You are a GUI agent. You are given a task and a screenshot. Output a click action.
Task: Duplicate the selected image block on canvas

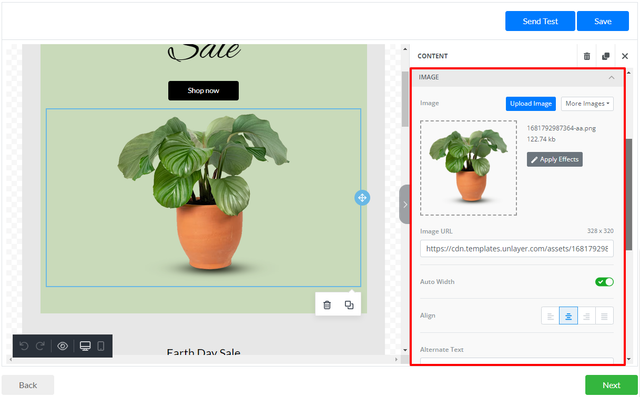point(349,305)
